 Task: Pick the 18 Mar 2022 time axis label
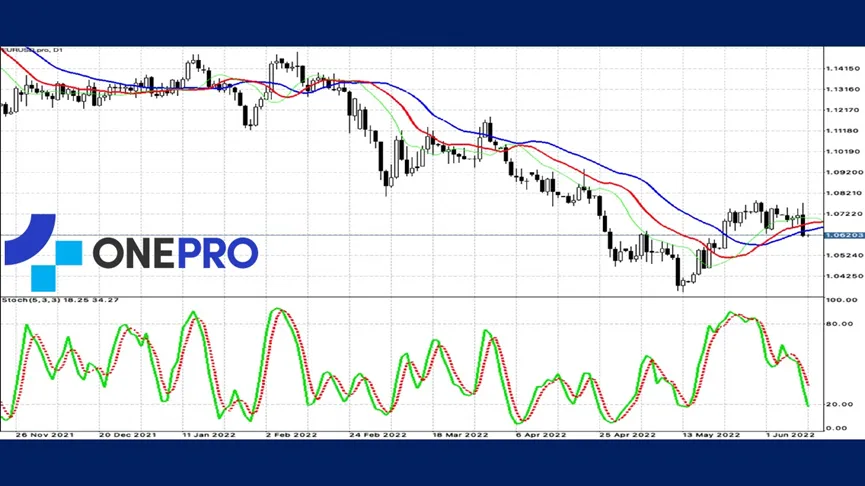460,435
